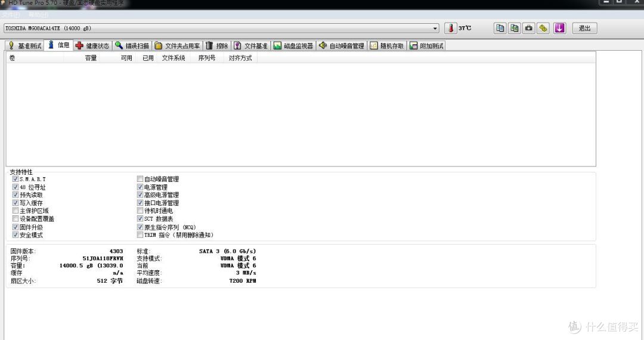Click the camera save screenshot icon

pyautogui.click(x=528, y=28)
